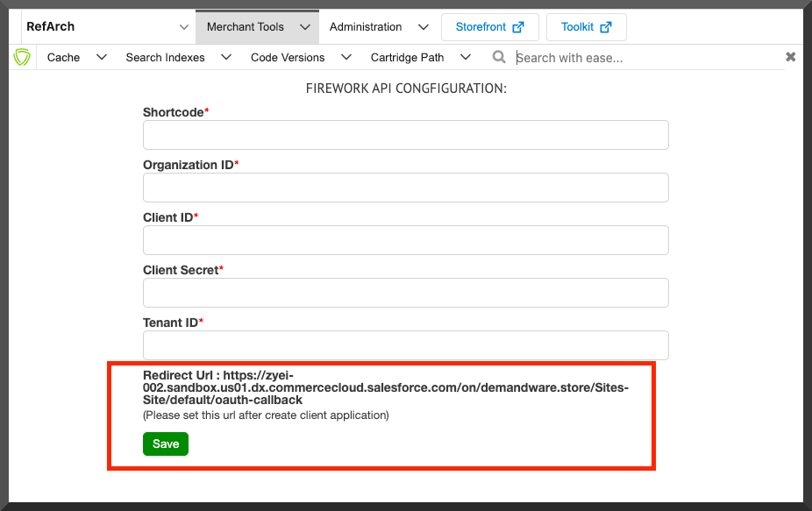Click the FIREWORK API CONGFIGURATION heading
Screen dimensions: 812x511
pyautogui.click(x=406, y=89)
